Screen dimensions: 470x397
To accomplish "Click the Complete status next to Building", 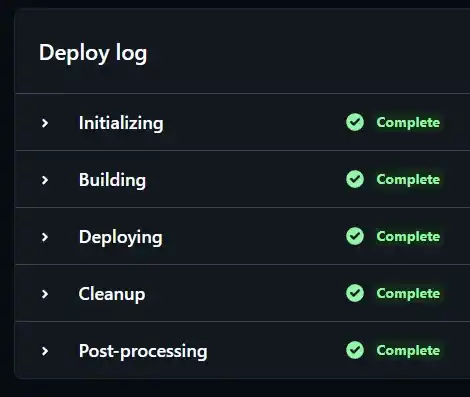I will [408, 180].
